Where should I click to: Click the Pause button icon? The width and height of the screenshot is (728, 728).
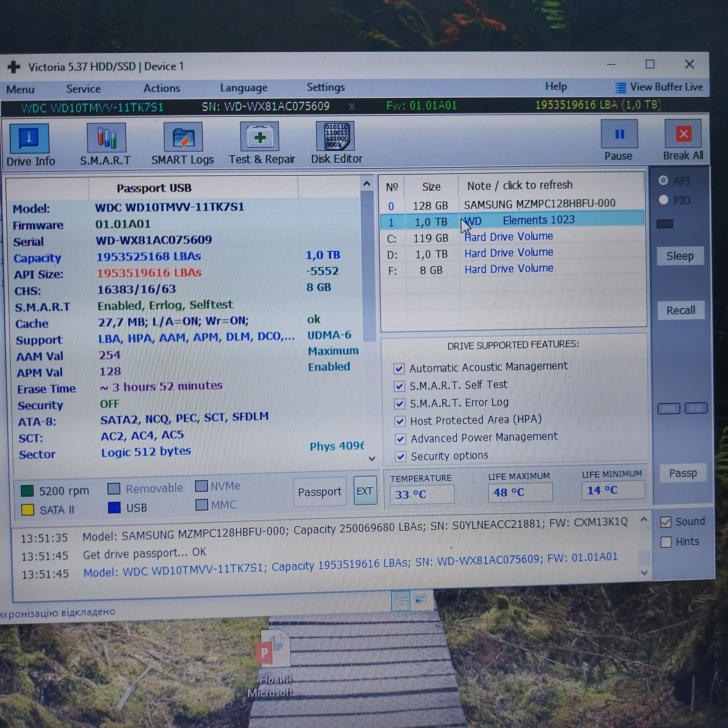(619, 134)
